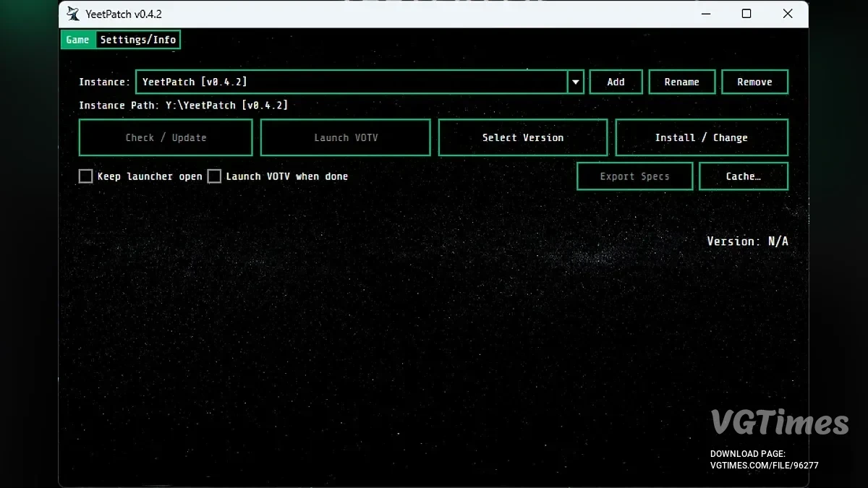Screen dimensions: 868x488
Task: Add a new instance
Action: (x=616, y=82)
